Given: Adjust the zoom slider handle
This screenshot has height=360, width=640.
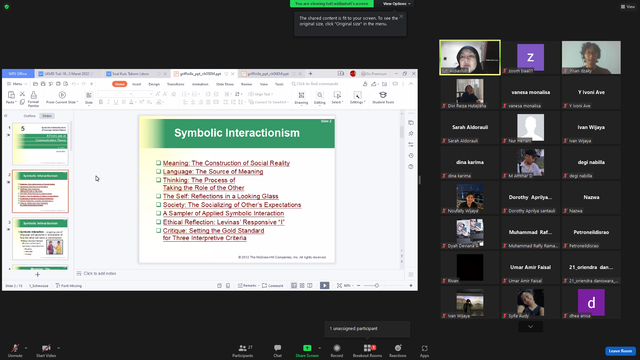Looking at the screenshot, I should [x=377, y=286].
